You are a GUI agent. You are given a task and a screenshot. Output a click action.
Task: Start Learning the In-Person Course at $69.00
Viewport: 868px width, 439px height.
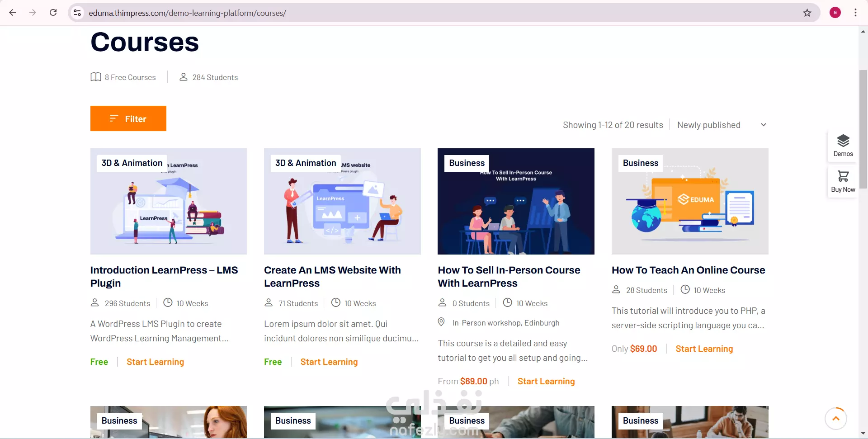(546, 381)
